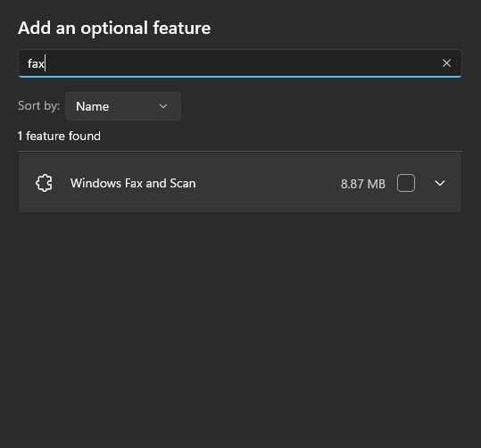Click the 'Add an optional feature' heading
Image resolution: width=481 pixels, height=448 pixels.
click(x=114, y=29)
